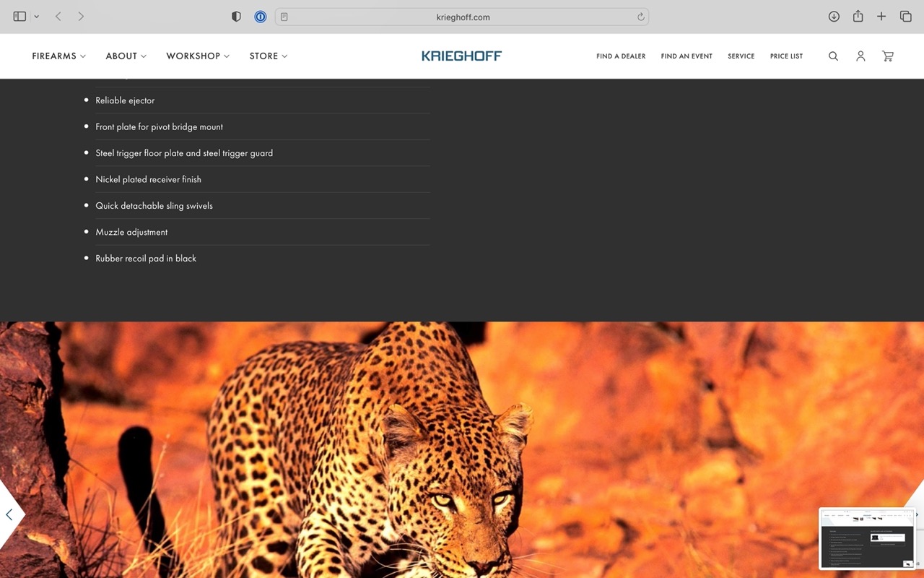
Task: Reload the page using the refresh icon
Action: click(x=640, y=17)
